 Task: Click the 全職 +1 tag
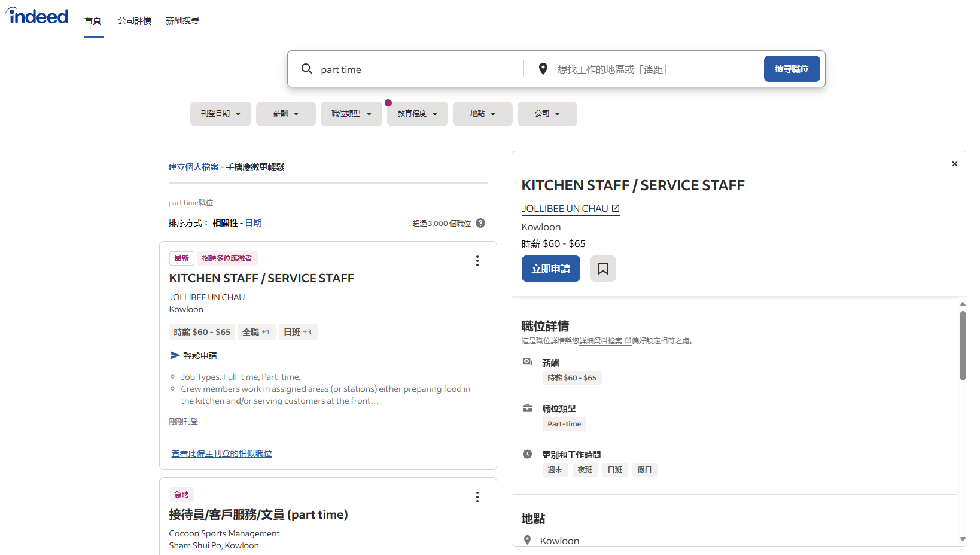coord(257,332)
